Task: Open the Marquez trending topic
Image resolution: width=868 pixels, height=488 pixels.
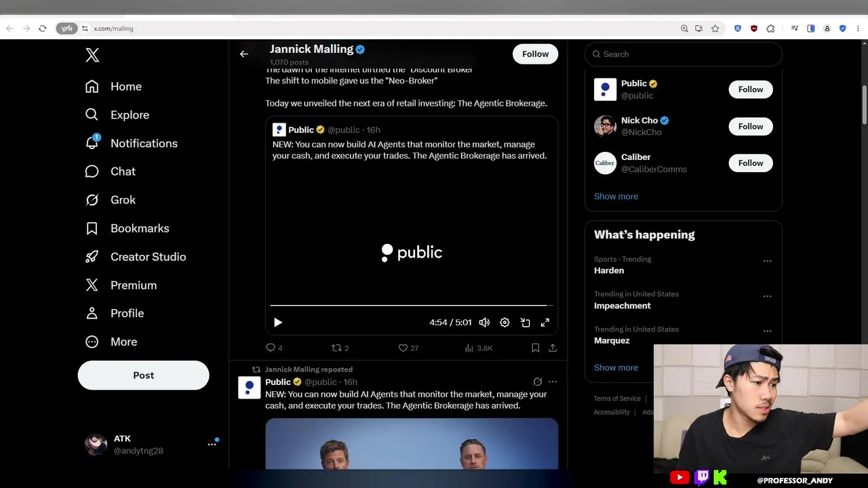Action: [612, 341]
